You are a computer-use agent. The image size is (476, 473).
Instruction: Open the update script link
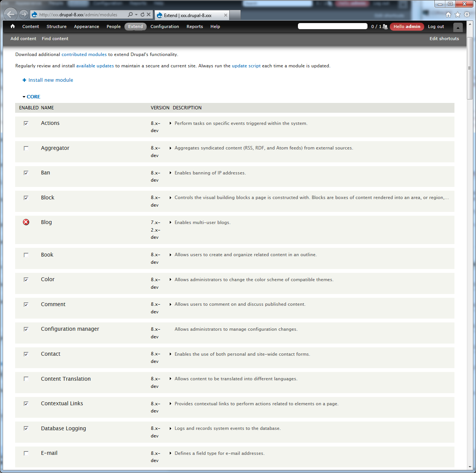pos(246,66)
